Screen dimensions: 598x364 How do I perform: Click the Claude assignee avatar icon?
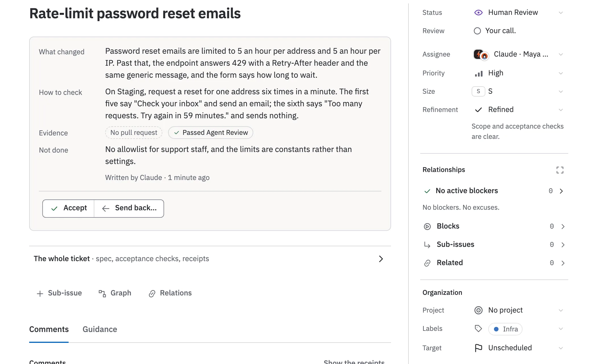[479, 54]
